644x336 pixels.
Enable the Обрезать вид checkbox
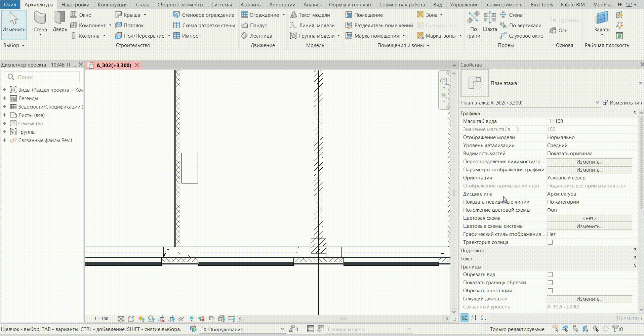coord(550,275)
